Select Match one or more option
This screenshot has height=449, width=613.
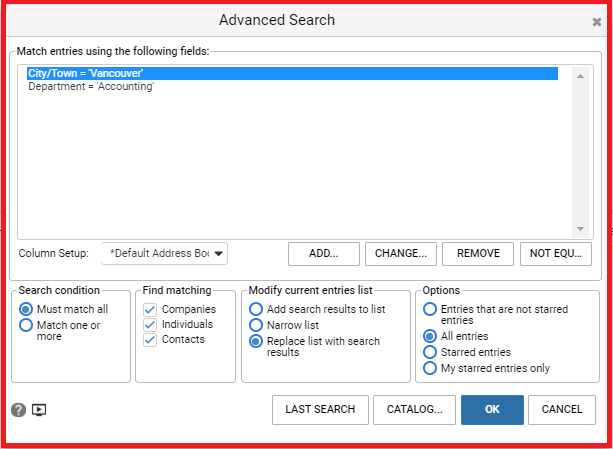tap(26, 325)
